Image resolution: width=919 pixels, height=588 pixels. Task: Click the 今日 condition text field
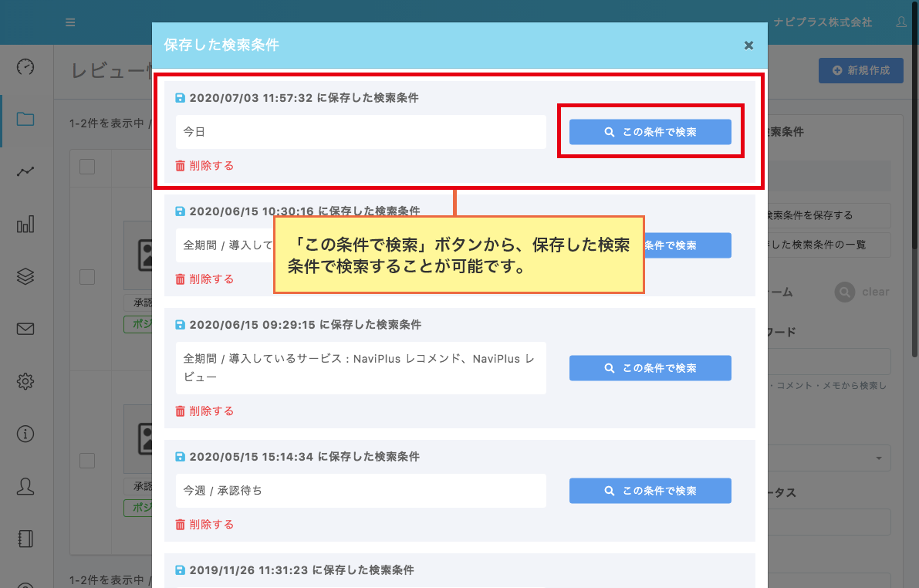click(360, 132)
